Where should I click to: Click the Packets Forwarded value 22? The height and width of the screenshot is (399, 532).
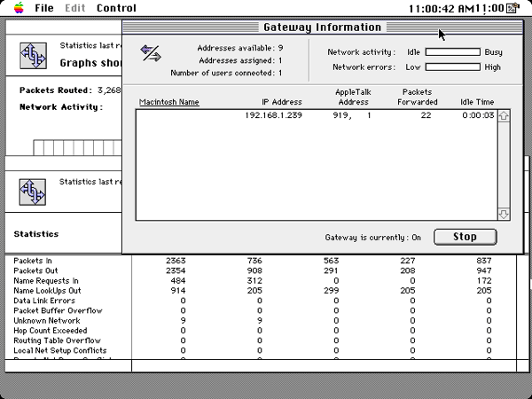pyautogui.click(x=426, y=115)
